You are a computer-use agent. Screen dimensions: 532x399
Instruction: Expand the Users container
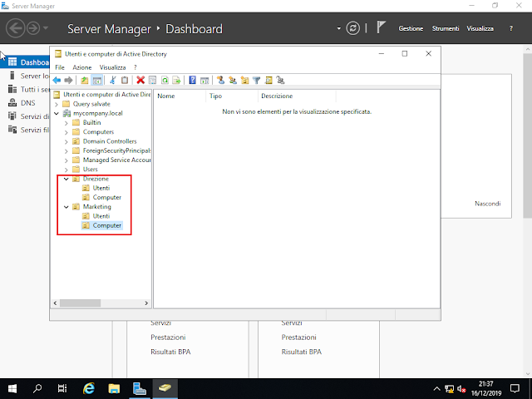click(66, 170)
